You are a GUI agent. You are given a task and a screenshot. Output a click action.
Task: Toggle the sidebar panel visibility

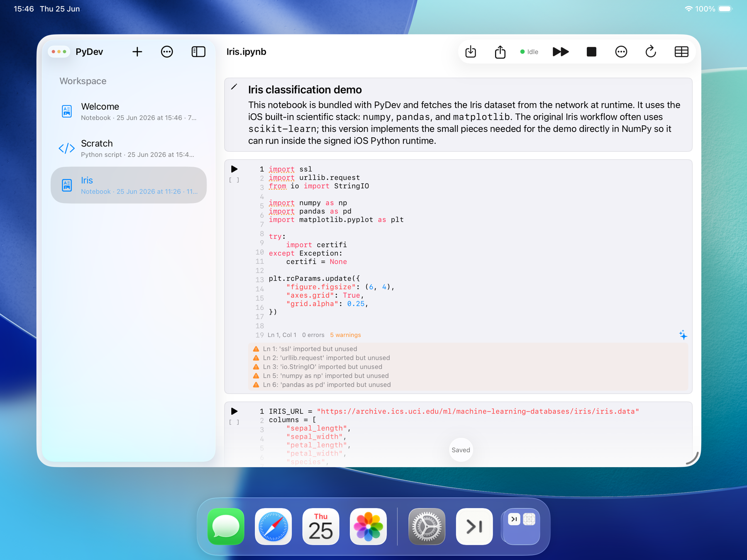[x=198, y=52]
